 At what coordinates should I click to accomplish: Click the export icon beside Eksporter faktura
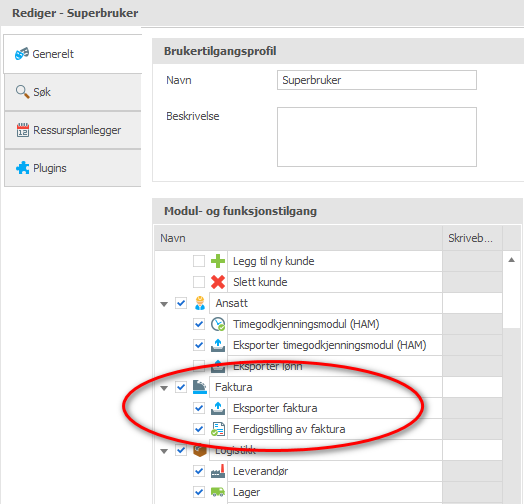tap(218, 408)
